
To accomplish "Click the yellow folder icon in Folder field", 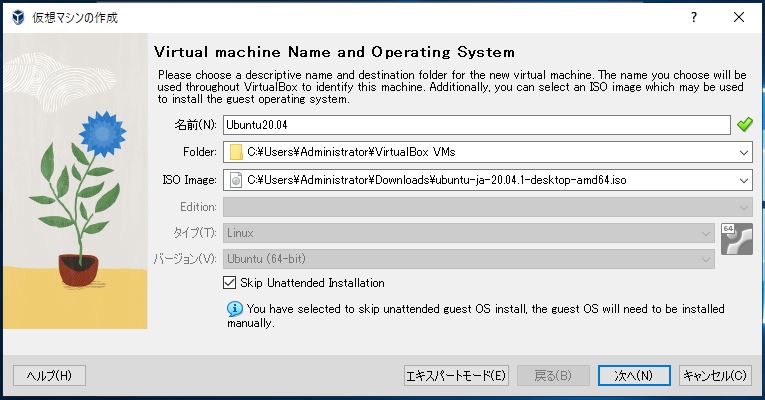I will pyautogui.click(x=236, y=153).
